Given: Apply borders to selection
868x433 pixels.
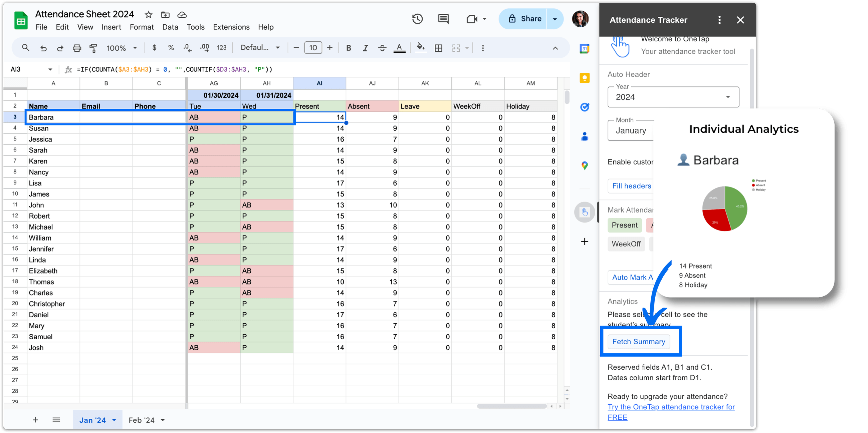Looking at the screenshot, I should pos(438,47).
